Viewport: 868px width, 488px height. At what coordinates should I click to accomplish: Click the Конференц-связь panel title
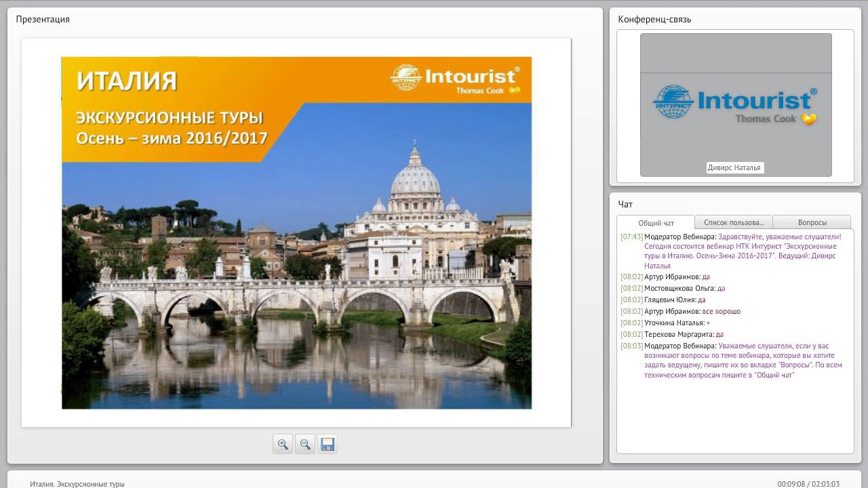coord(654,19)
